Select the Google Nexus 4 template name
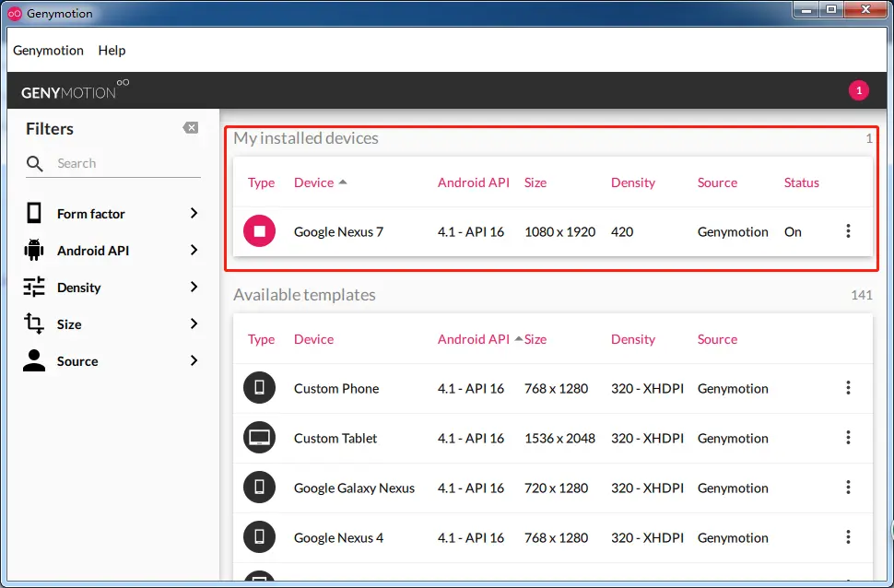This screenshot has width=894, height=588. tap(338, 538)
